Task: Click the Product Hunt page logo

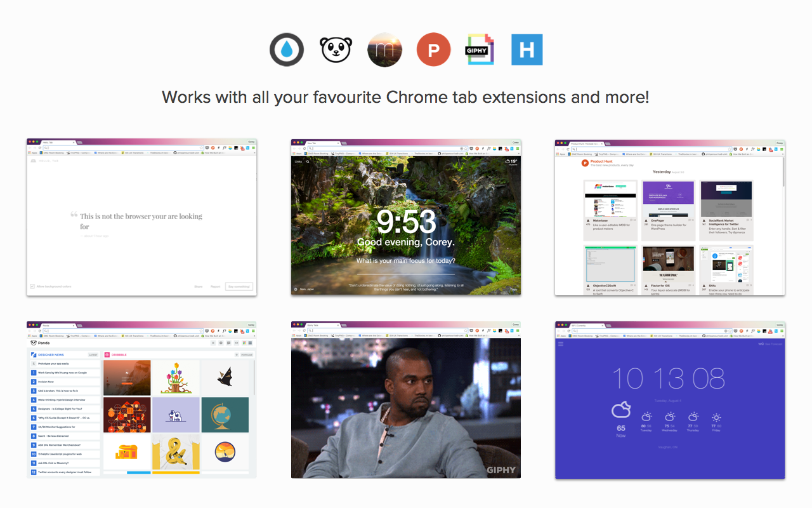Action: click(x=585, y=163)
